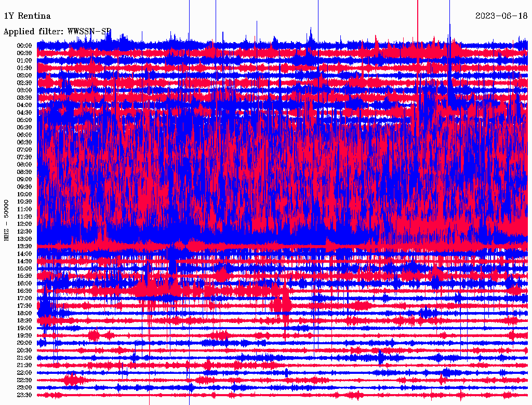
Task: Click the "Applied filter: WWSSN-SP" label
Action: [x=57, y=32]
